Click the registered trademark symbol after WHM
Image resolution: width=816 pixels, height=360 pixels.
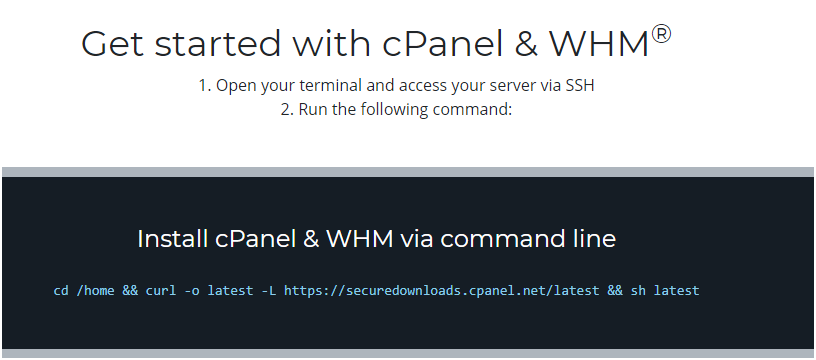pos(661,34)
